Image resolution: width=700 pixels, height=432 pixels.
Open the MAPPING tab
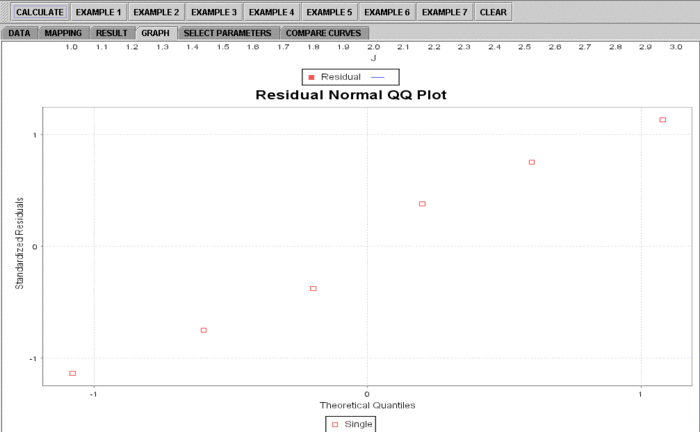[64, 33]
